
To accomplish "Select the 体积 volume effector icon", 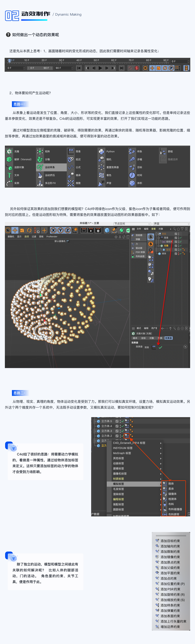I will coord(132,183).
